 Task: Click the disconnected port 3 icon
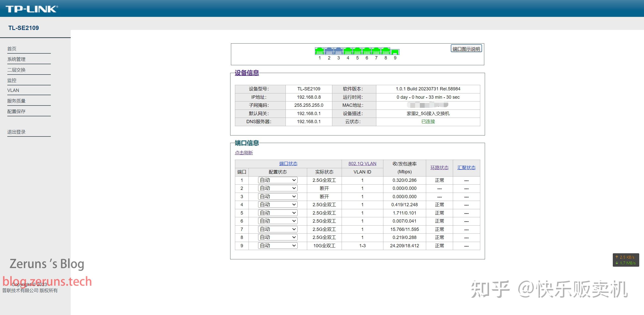coord(338,51)
